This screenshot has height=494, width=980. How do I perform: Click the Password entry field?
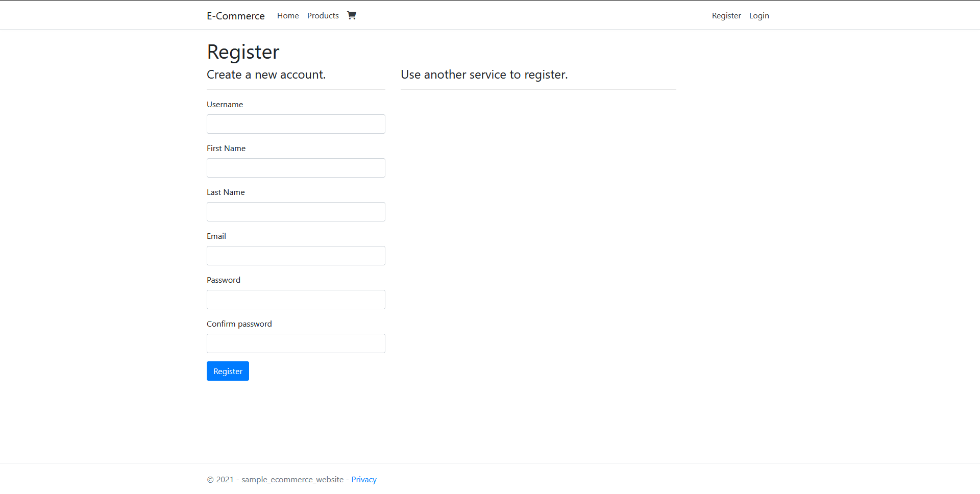(296, 300)
